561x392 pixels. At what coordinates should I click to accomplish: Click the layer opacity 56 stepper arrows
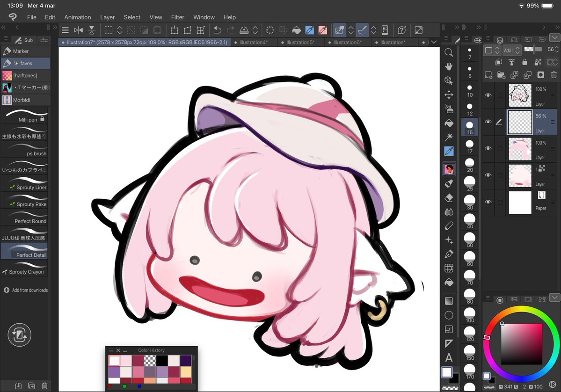(557, 50)
